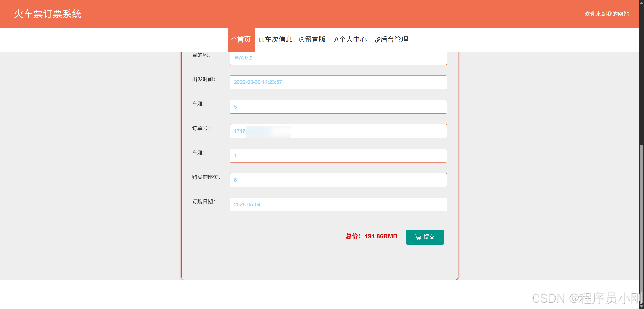Go to 个人中心 menu item
The image size is (644, 309).
click(353, 40)
